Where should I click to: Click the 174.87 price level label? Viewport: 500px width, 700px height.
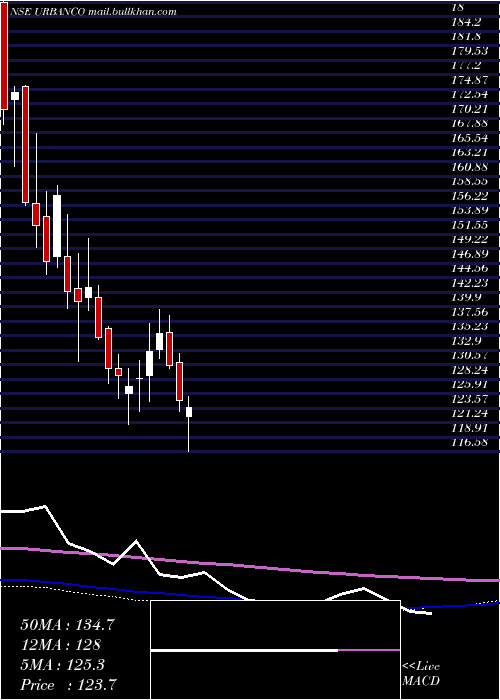click(x=470, y=79)
